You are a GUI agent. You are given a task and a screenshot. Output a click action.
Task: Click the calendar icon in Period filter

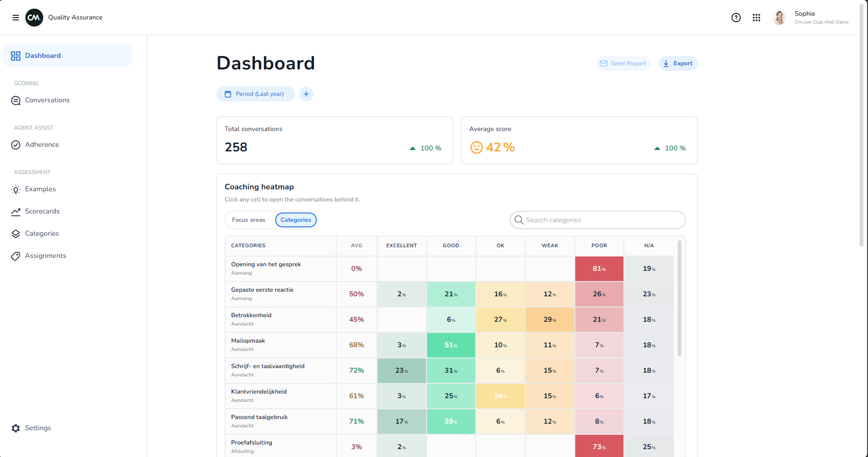click(228, 94)
